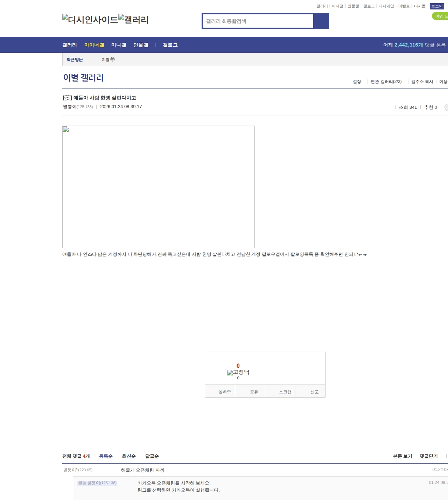Click the red recommendation count 0
The image size is (448, 500).
coord(238,366)
